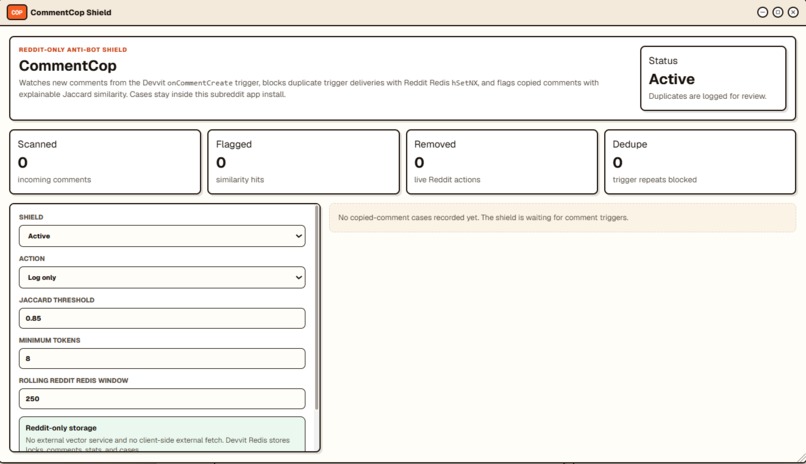Image resolution: width=806 pixels, height=464 pixels.
Task: Click the 'trigger repeats blocked' caption
Action: (654, 179)
